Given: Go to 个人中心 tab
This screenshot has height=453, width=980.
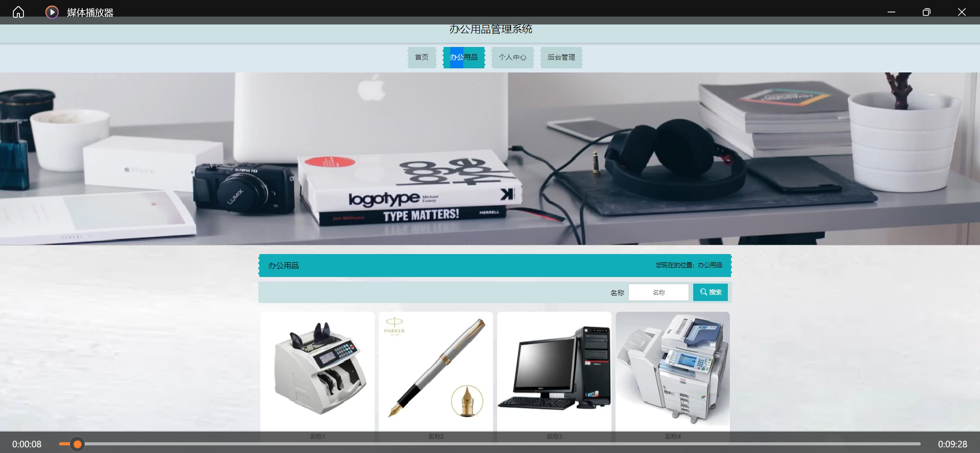Looking at the screenshot, I should [512, 57].
